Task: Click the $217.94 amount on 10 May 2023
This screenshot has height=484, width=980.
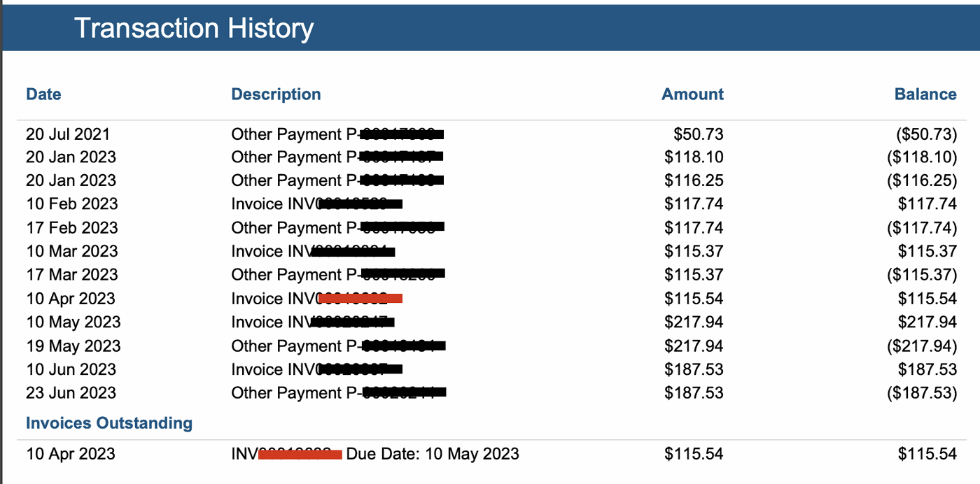Action: [x=694, y=322]
